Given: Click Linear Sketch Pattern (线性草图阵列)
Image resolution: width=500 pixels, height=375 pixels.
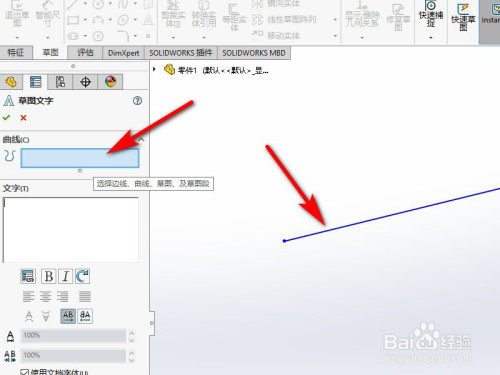Looking at the screenshot, I should click(284, 20).
